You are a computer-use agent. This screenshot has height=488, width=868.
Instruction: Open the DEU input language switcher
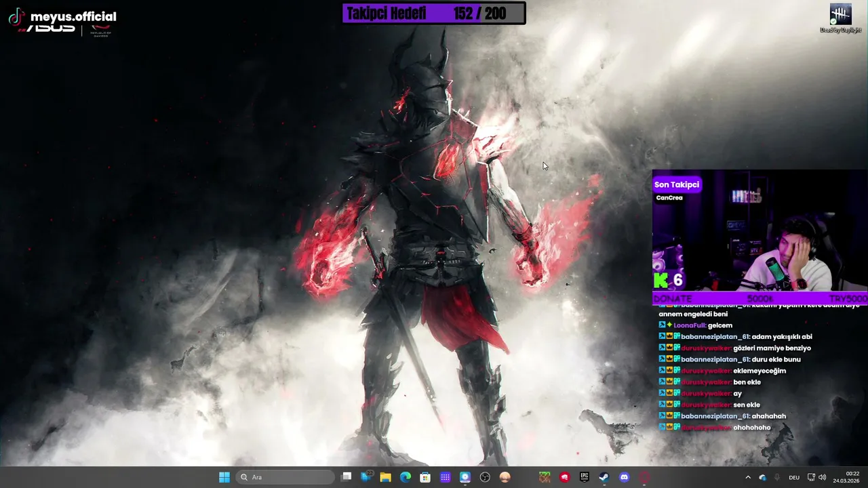click(x=794, y=477)
